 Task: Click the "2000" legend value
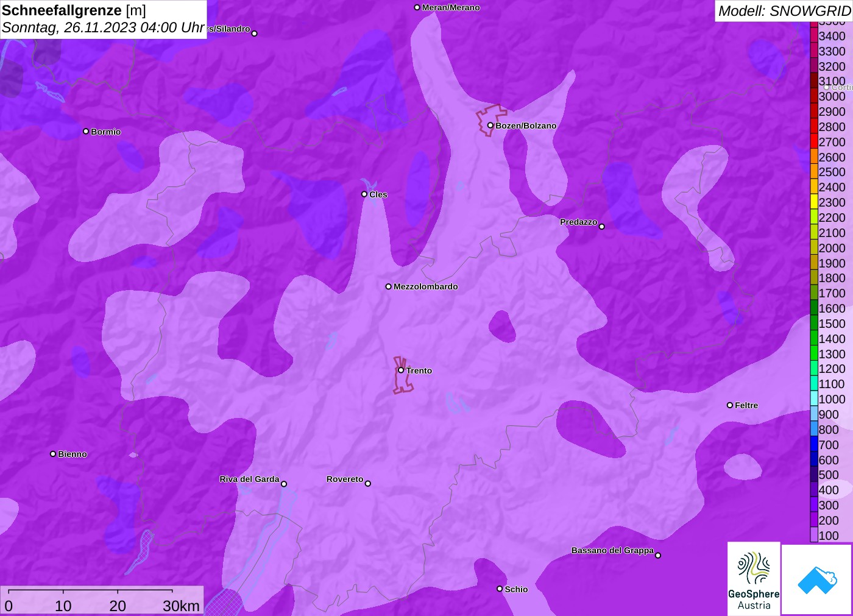click(x=832, y=248)
